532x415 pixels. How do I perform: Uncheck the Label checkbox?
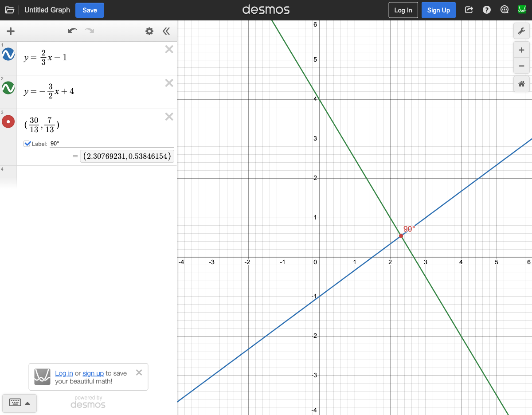pos(27,144)
